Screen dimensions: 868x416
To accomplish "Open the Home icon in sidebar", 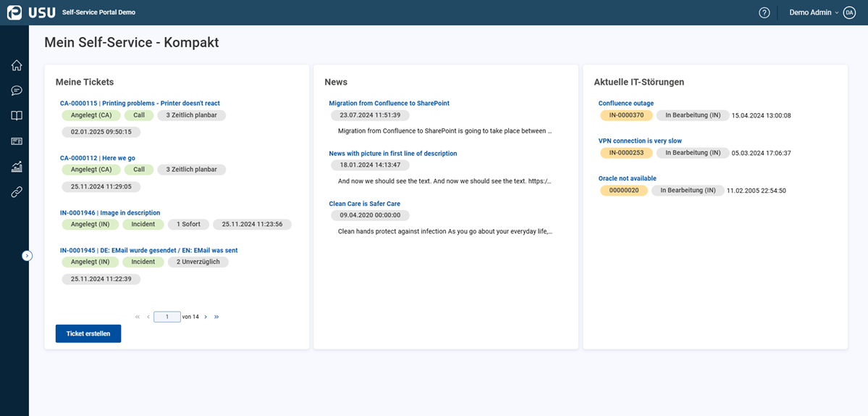I will click(17, 65).
